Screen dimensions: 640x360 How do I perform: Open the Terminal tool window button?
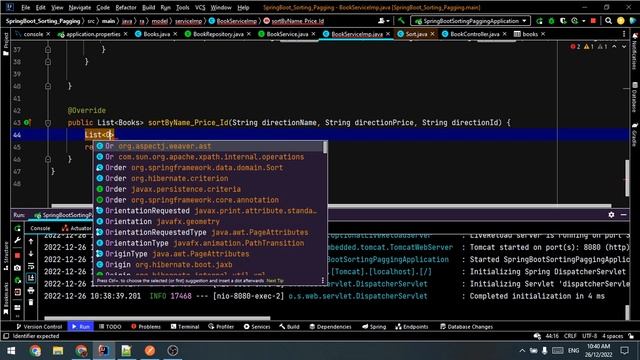click(185, 327)
